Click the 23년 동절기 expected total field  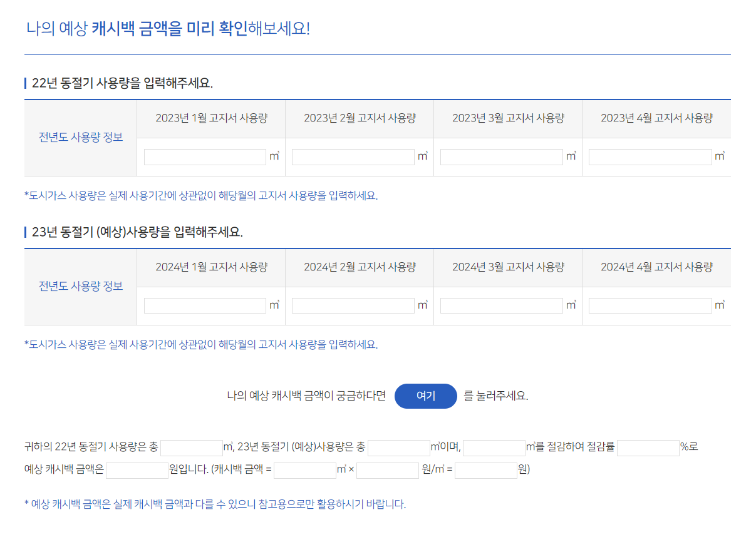click(x=399, y=448)
